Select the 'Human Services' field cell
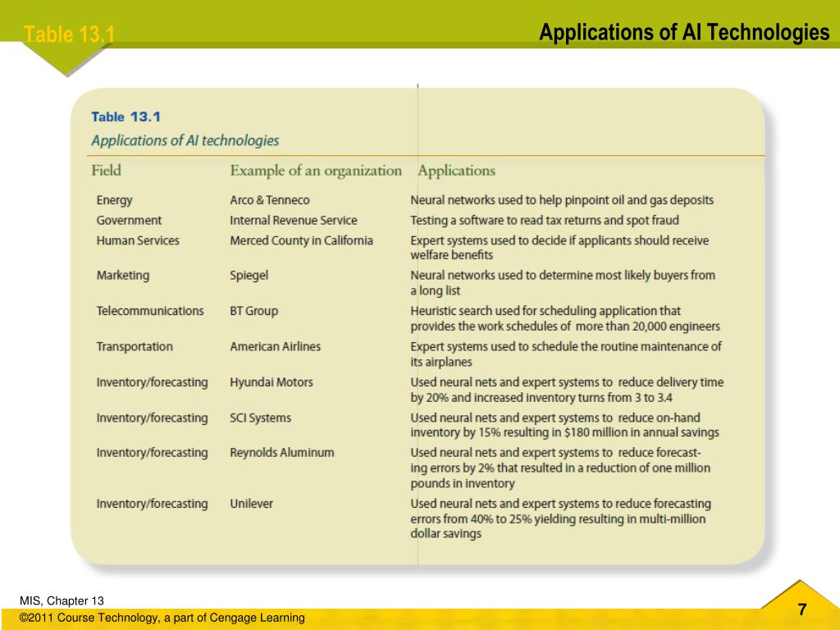840x630 pixels. 138,240
